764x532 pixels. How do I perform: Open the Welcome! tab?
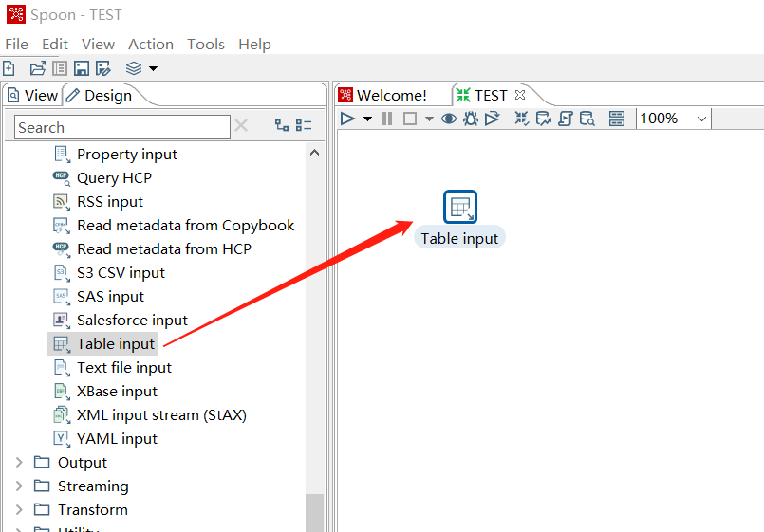click(x=383, y=96)
